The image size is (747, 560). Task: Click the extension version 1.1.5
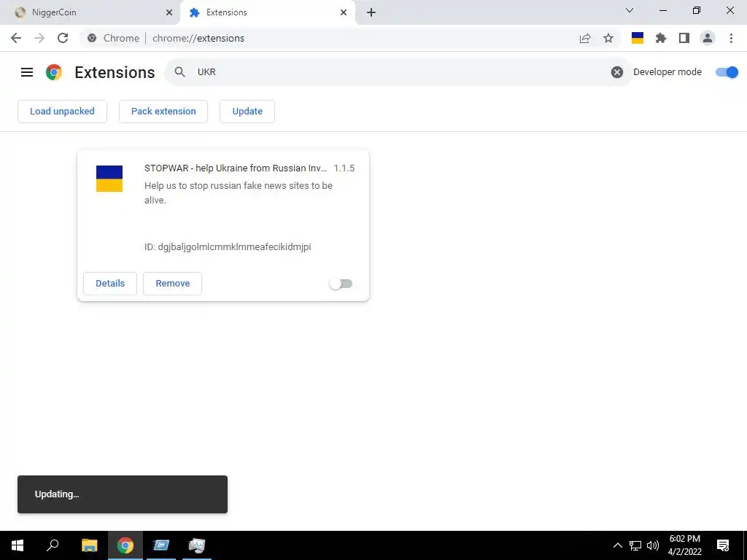344,168
